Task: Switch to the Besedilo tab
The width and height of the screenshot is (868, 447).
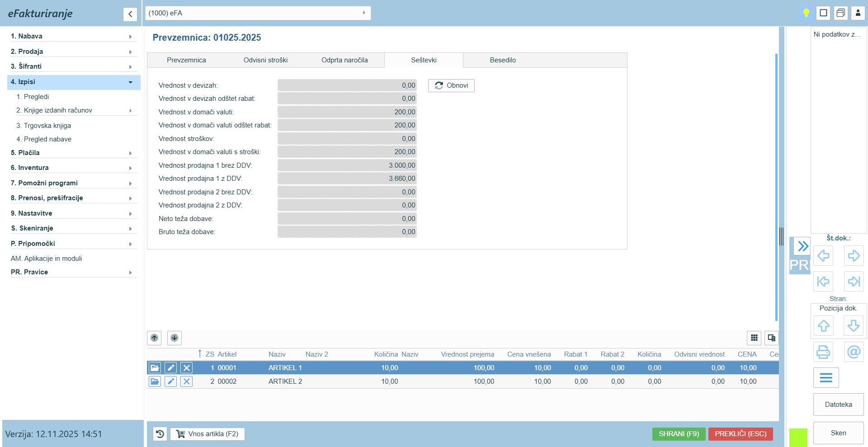Action: [503, 60]
